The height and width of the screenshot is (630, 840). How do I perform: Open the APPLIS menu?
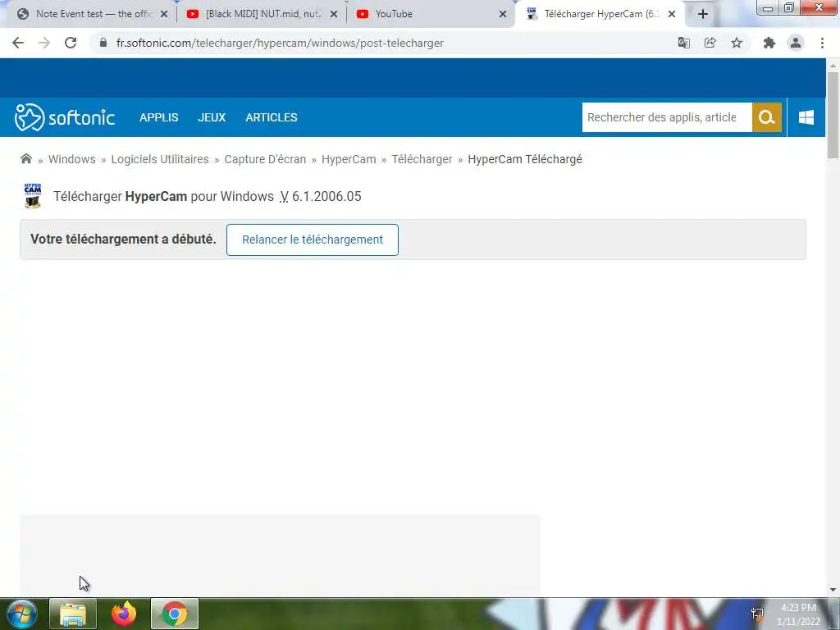click(x=158, y=117)
